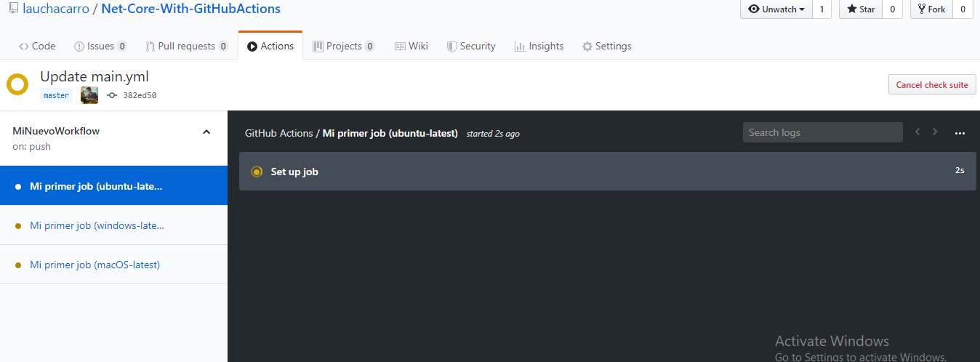Viewport: 980px width, 362px height.
Task: Click the yellow in-progress status circle
Action: [x=17, y=84]
